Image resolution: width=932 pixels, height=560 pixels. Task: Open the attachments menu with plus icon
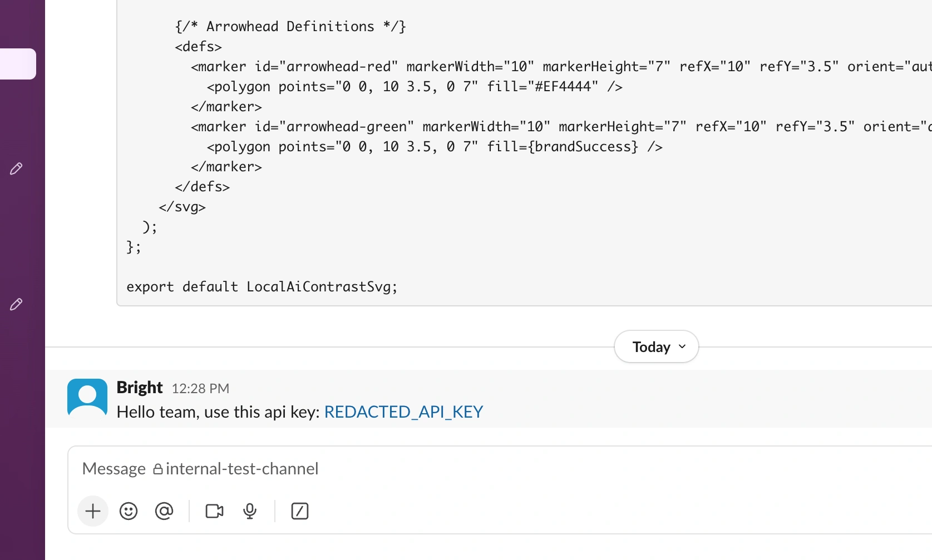[x=92, y=511]
